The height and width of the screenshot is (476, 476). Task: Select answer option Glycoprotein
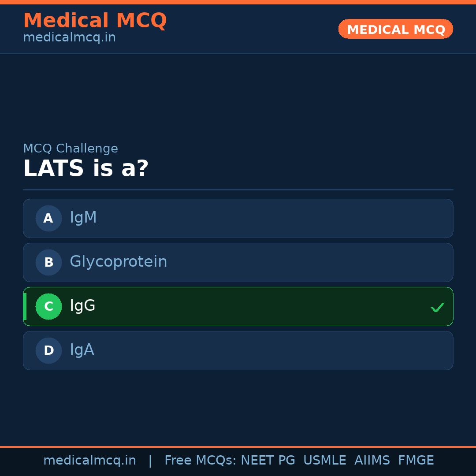[x=118, y=261]
